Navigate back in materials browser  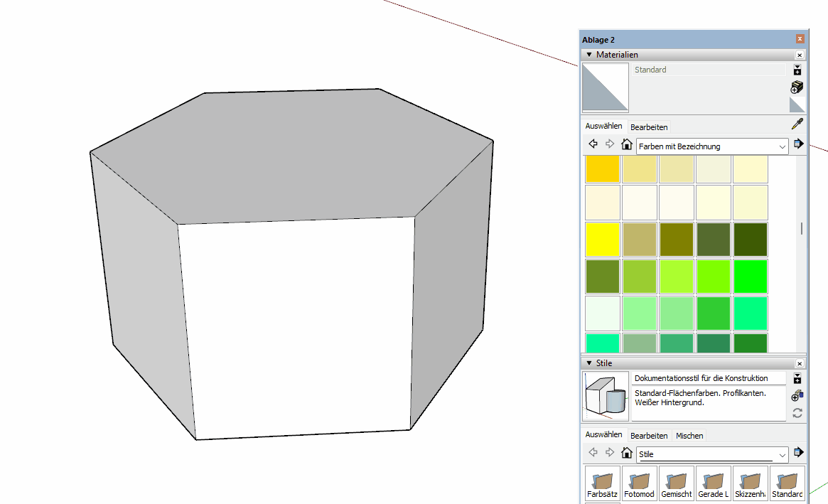click(593, 144)
